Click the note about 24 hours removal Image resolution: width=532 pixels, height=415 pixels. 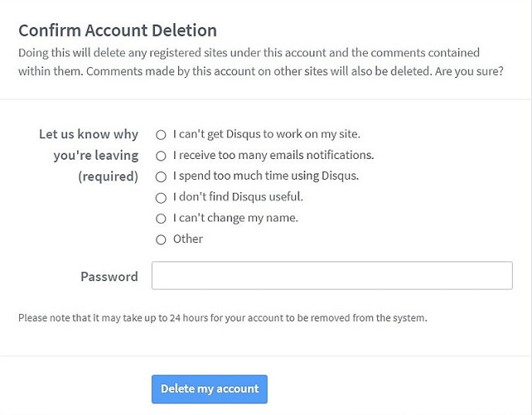pos(223,318)
